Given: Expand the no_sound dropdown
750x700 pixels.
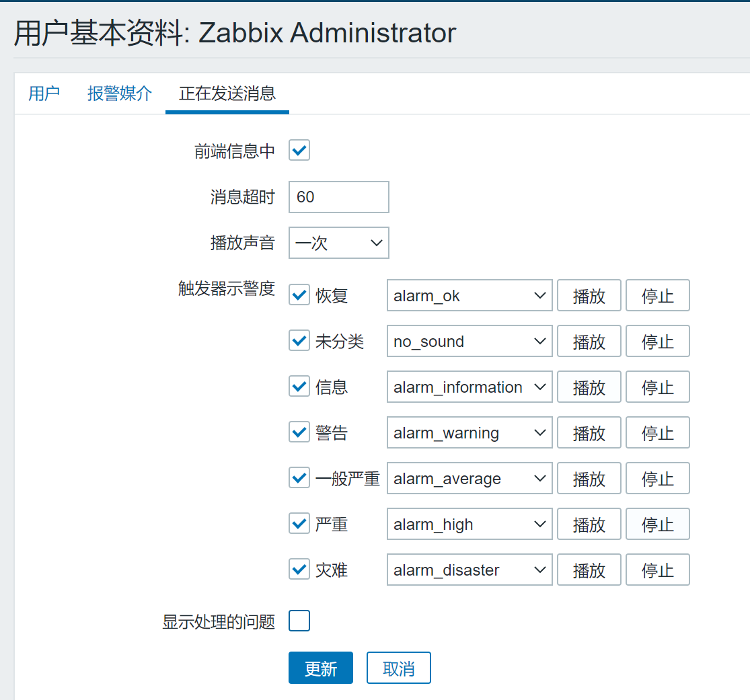Looking at the screenshot, I should (470, 341).
